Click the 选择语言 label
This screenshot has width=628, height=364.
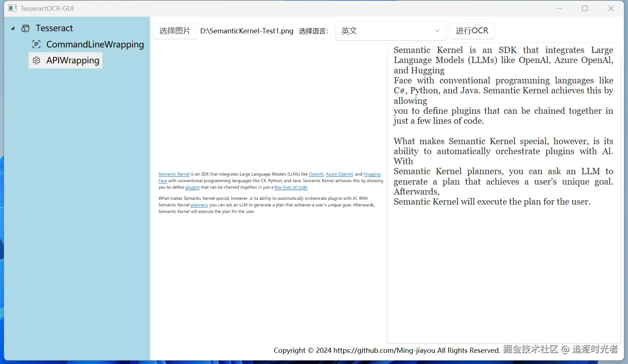point(314,31)
